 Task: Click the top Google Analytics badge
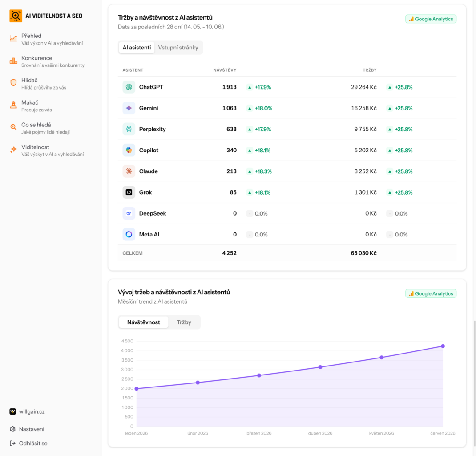click(x=431, y=19)
